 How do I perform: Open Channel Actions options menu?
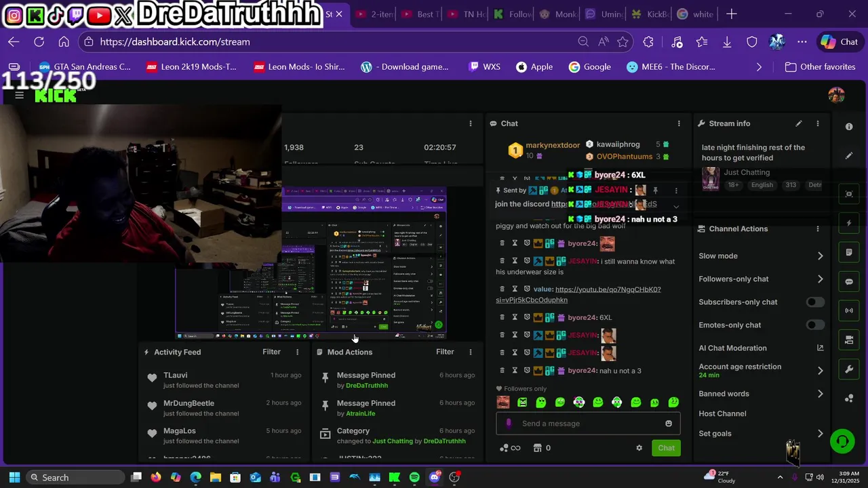(x=818, y=228)
